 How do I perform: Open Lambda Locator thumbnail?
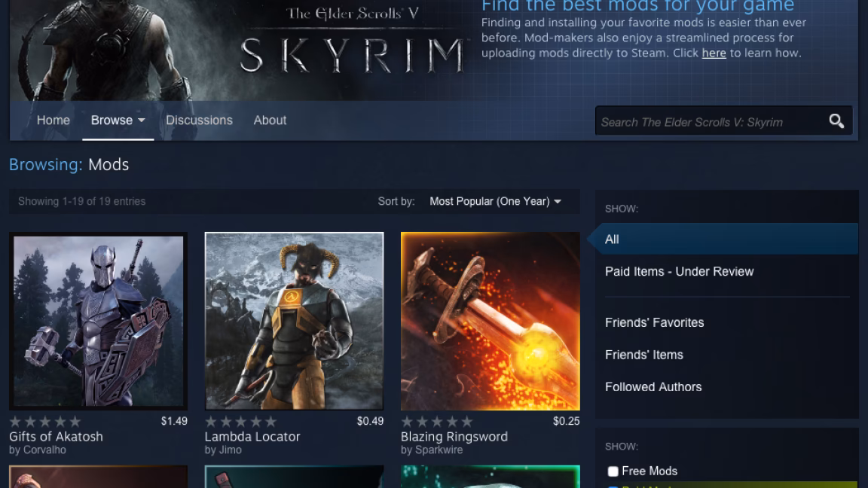click(x=294, y=321)
